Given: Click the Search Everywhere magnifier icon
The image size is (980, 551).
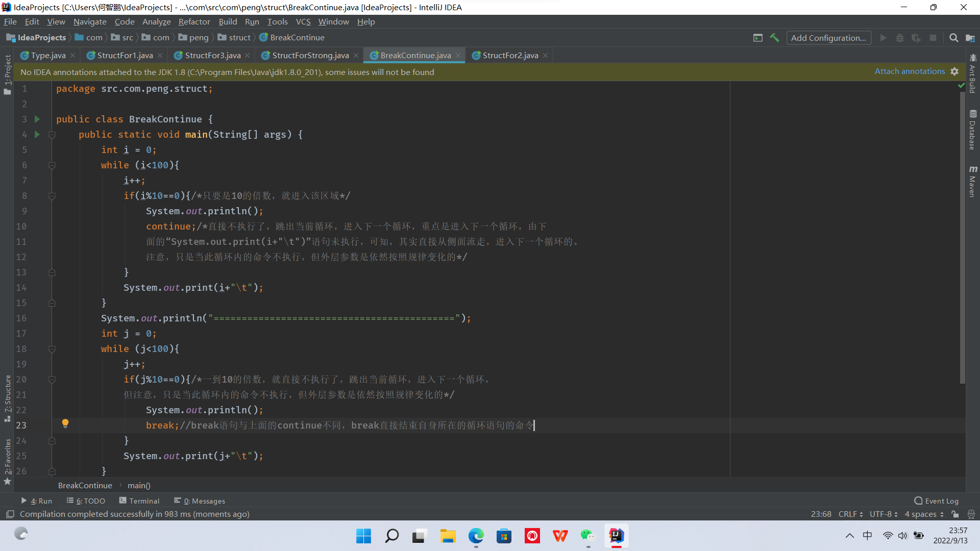Looking at the screenshot, I should pos(953,38).
